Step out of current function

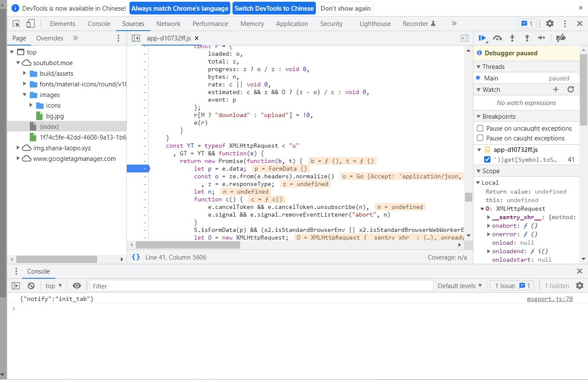click(527, 38)
